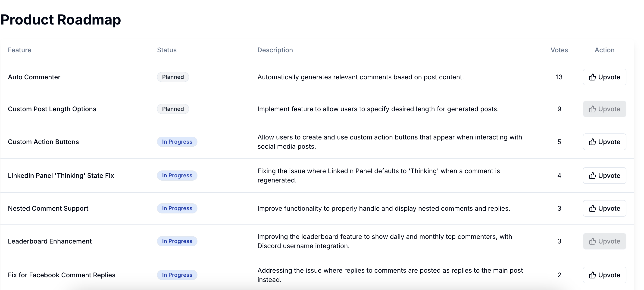Click thumbs-up icon for Facebook Comment Replies fix
644x290 pixels.
592,275
